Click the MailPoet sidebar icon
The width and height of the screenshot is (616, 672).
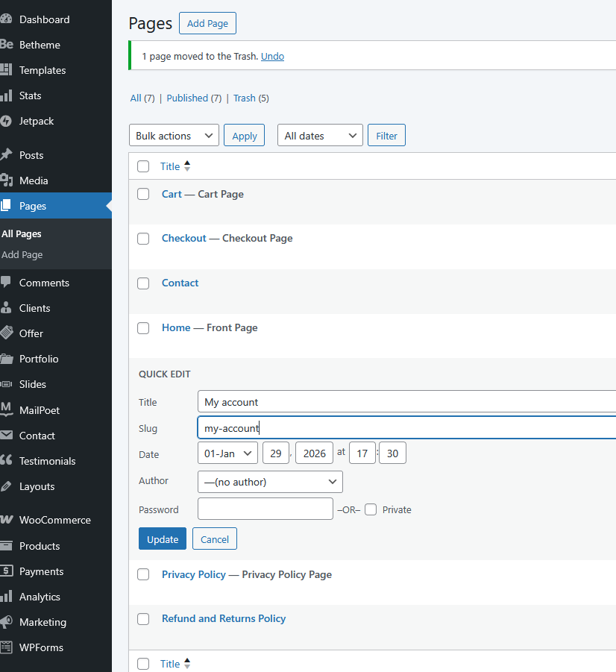(6, 410)
